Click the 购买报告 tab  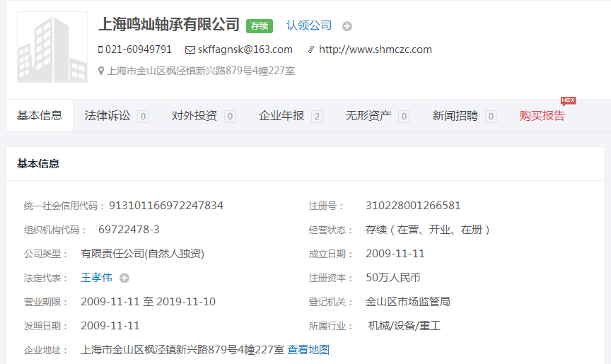pos(542,116)
